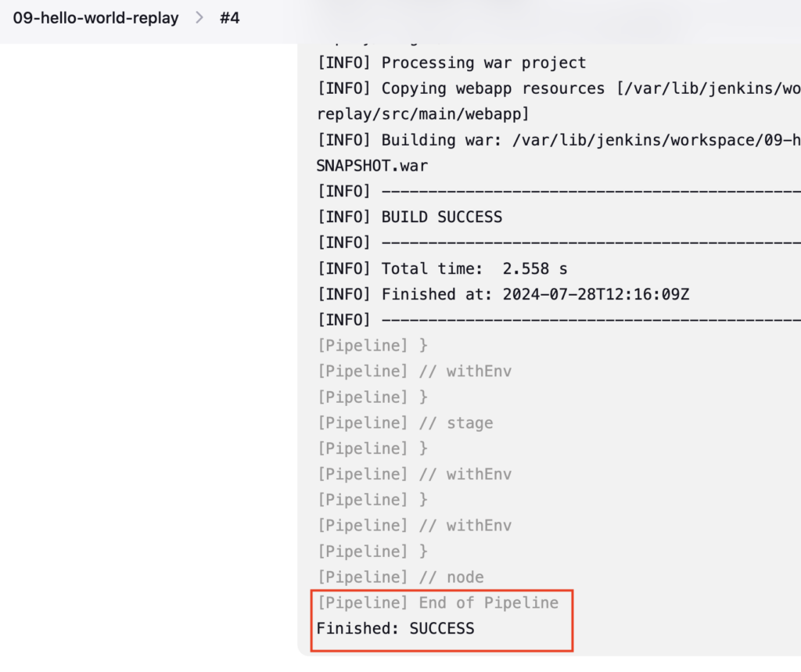Click the breadcrumb chevron after 09-hello-world-replay
This screenshot has height=672, width=801.
coord(199,18)
